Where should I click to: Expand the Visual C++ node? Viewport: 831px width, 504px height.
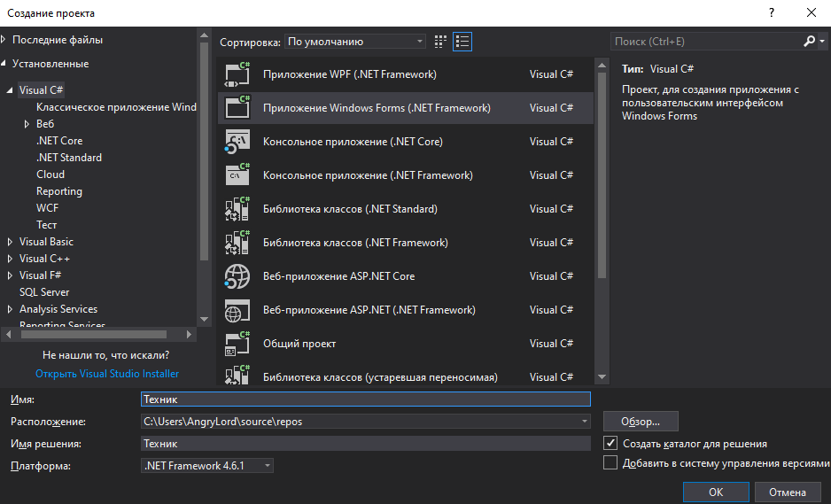pyautogui.click(x=10, y=259)
